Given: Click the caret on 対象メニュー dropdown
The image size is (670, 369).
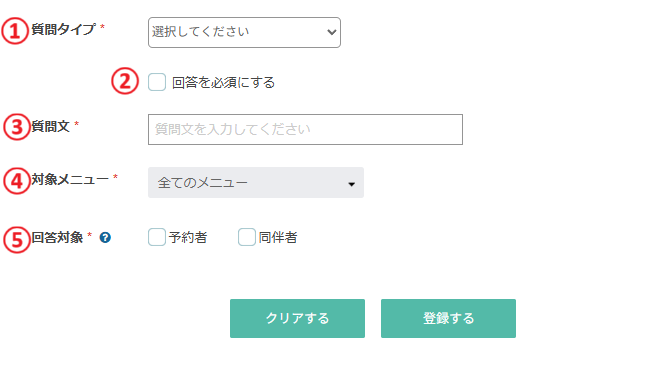Looking at the screenshot, I should [x=351, y=184].
